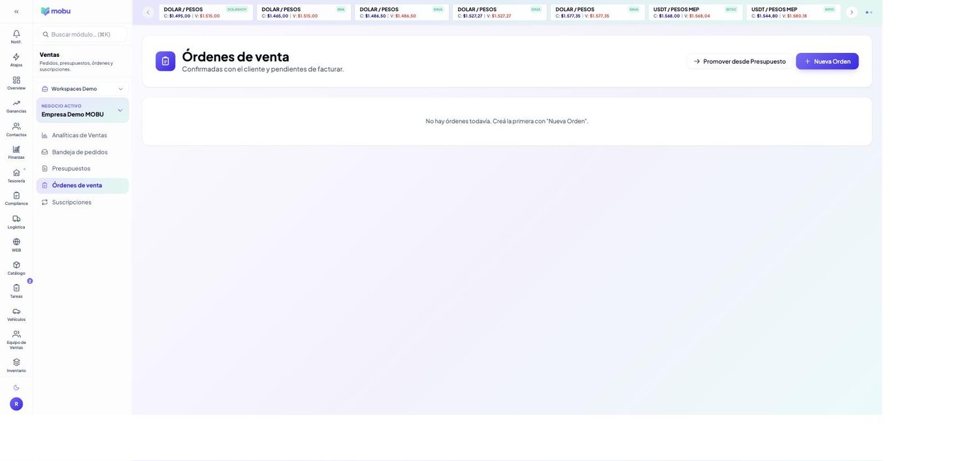Click Promover desde Presupuesto button
This screenshot has width=980, height=461.
pos(739,61)
